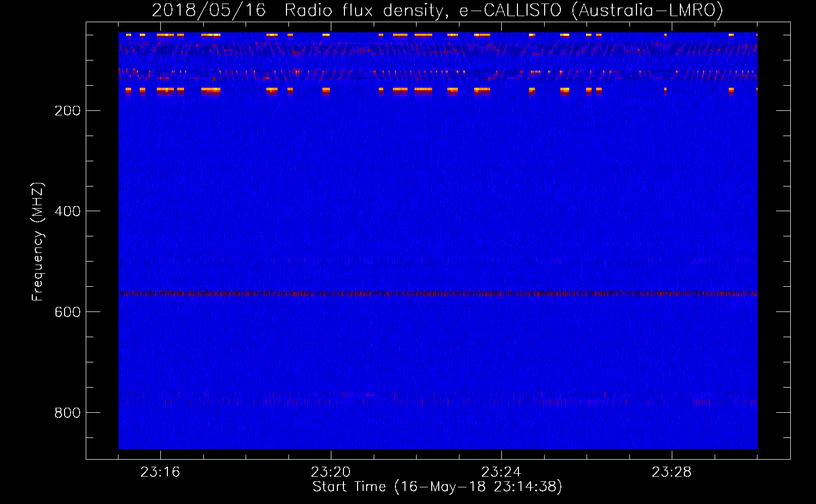The height and width of the screenshot is (504, 816).
Task: Click the "(Australia-LMRO)" station name in title
Action: 647,11
